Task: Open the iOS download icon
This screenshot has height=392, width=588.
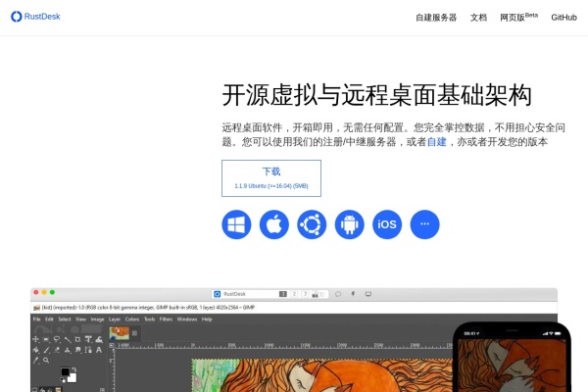Action: pyautogui.click(x=387, y=224)
